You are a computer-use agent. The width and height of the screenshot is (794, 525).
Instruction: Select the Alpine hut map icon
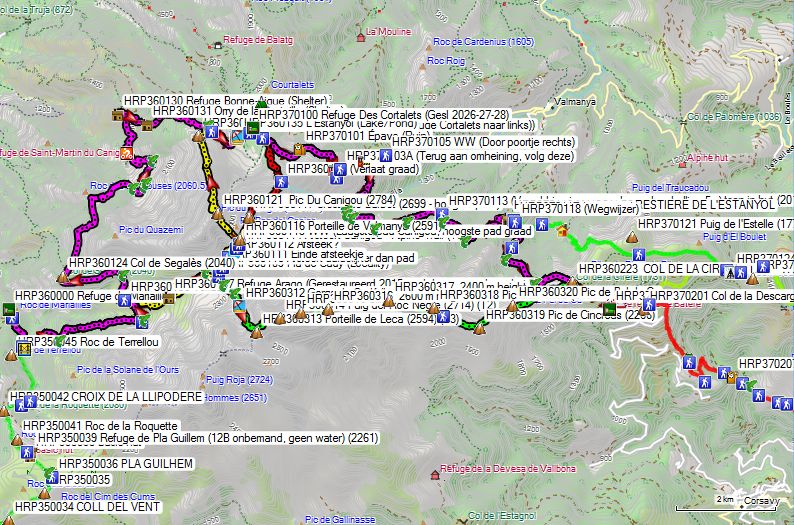(x=682, y=164)
